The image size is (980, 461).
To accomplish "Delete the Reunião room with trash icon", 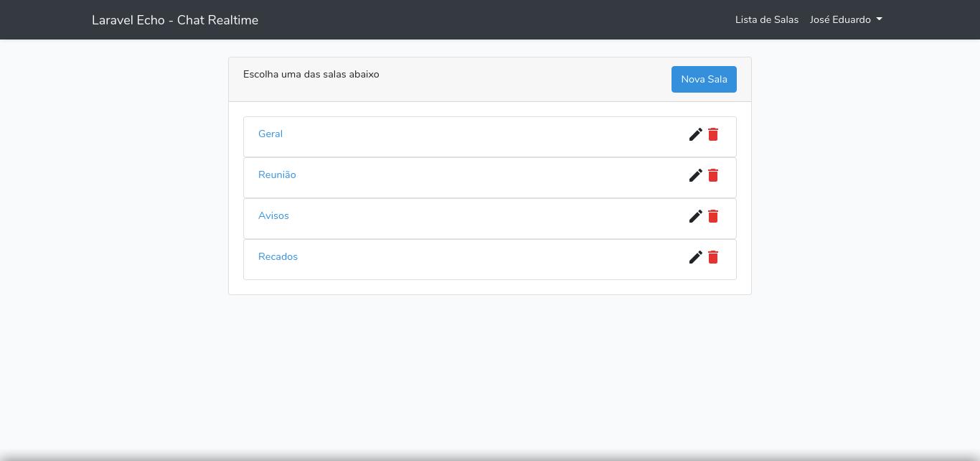I will click(713, 175).
